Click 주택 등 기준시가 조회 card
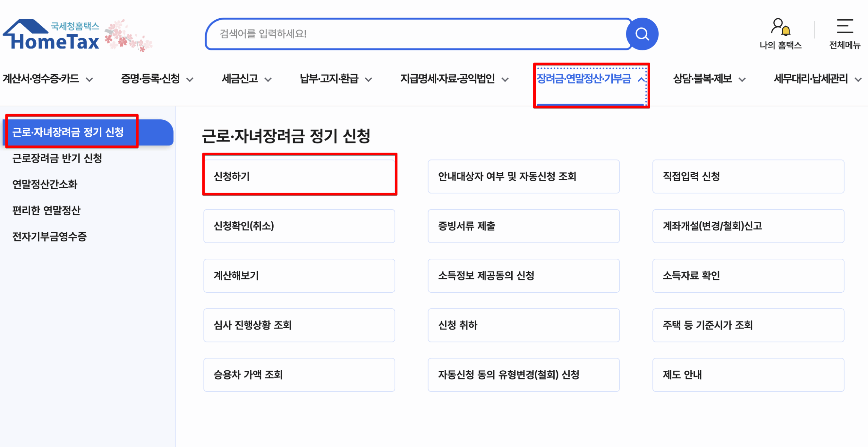This screenshot has width=868, height=447. pyautogui.click(x=748, y=325)
